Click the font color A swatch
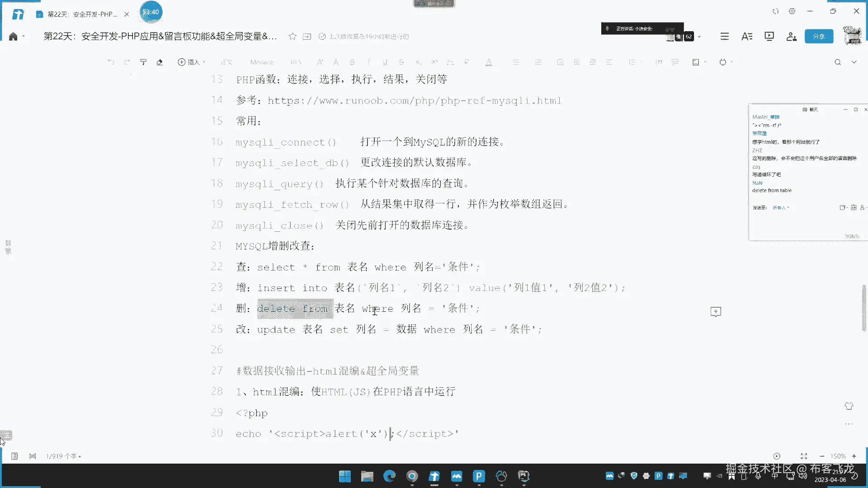 [x=489, y=62]
